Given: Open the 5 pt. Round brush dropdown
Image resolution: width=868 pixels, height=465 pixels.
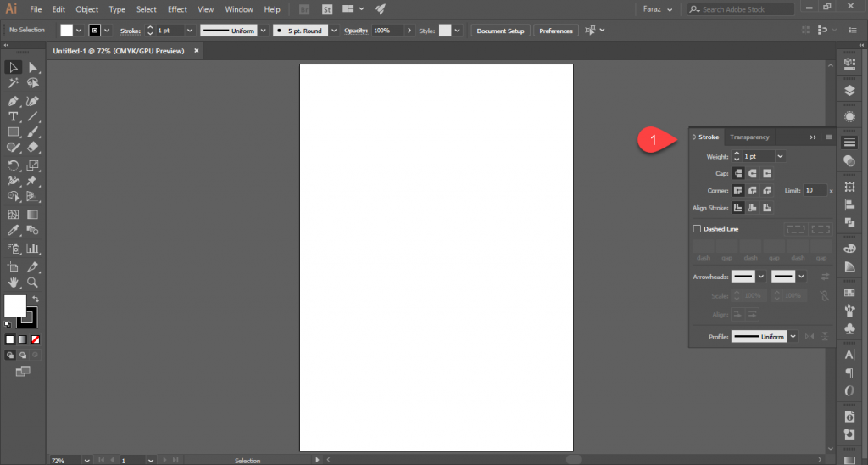Looking at the screenshot, I should [334, 31].
